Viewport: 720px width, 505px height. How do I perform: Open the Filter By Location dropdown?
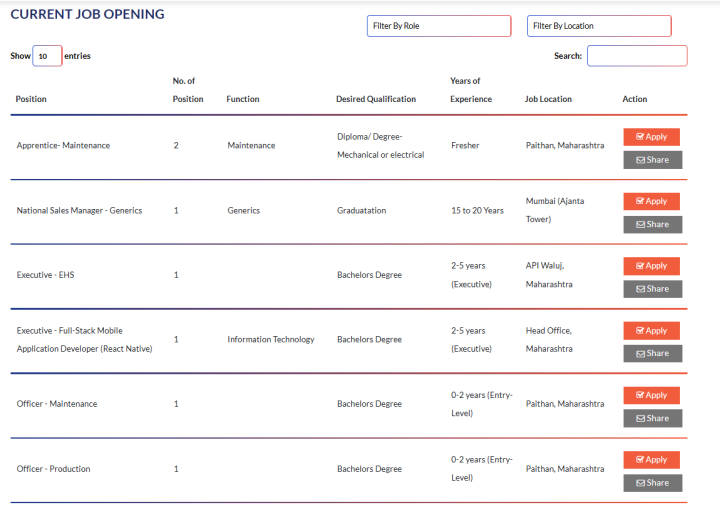click(598, 26)
